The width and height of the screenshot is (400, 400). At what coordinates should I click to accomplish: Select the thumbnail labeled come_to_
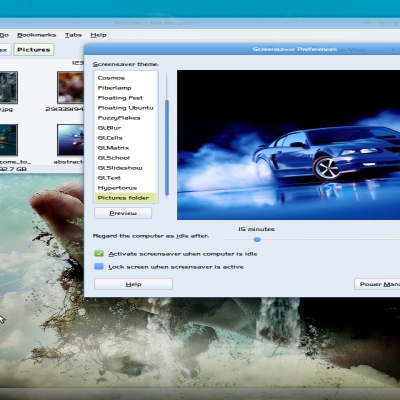point(9,140)
